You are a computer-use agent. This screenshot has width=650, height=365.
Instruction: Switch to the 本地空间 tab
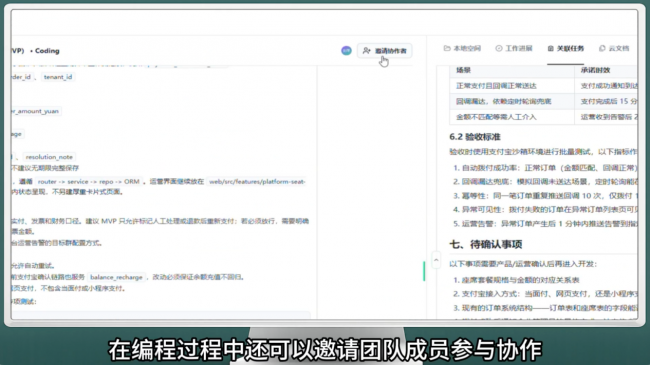[x=462, y=49]
